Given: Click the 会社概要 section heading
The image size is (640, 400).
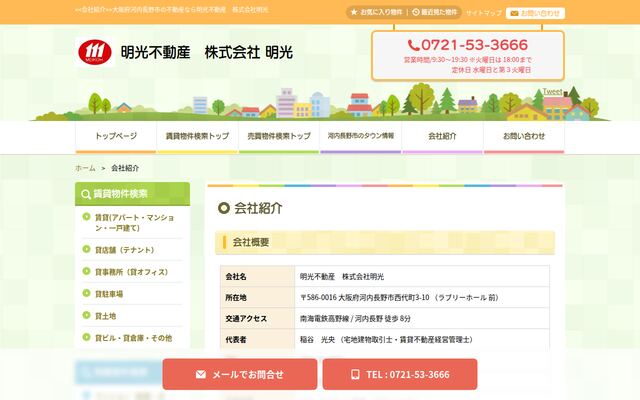Looking at the screenshot, I should point(385,242).
